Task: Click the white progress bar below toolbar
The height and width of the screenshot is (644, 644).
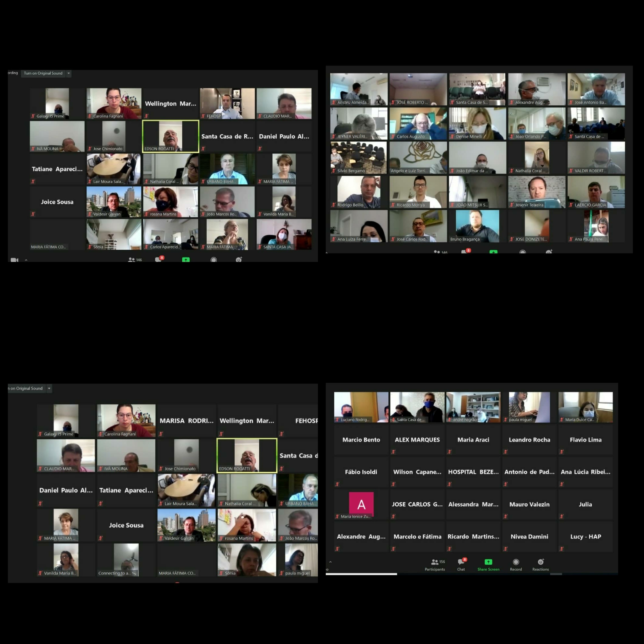Action: pyautogui.click(x=361, y=574)
